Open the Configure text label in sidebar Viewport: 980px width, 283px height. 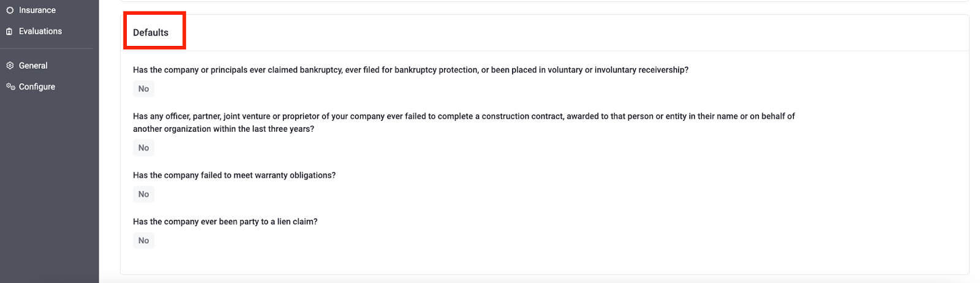tap(37, 87)
